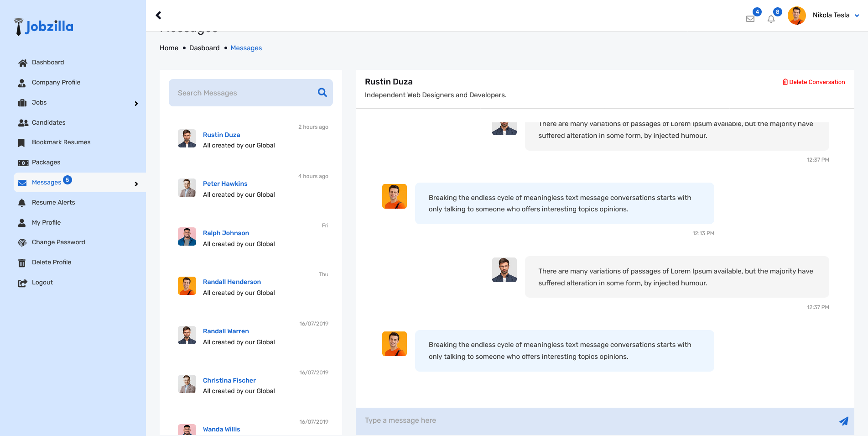Click the Delete Conversation button
Image resolution: width=868 pixels, height=436 pixels.
pos(814,82)
